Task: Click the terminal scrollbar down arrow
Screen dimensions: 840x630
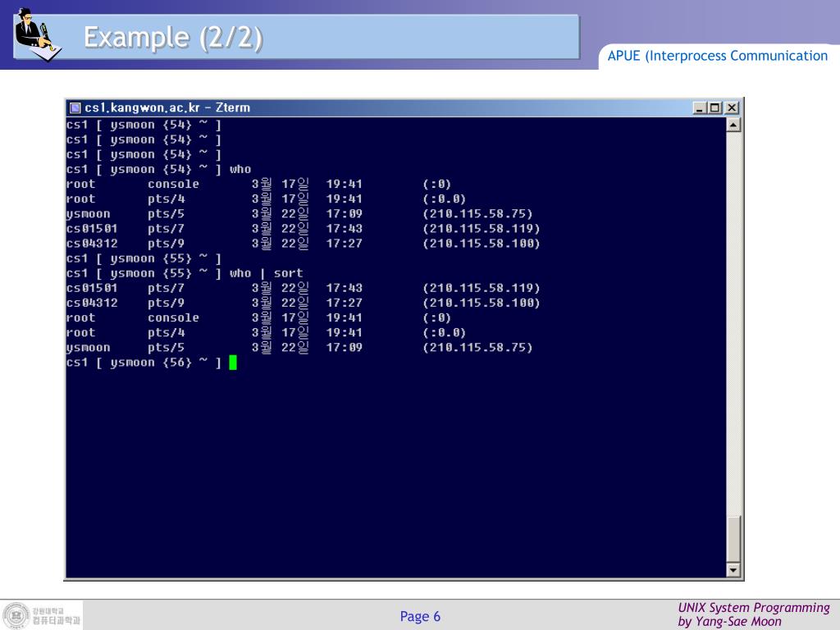Action: (x=733, y=569)
